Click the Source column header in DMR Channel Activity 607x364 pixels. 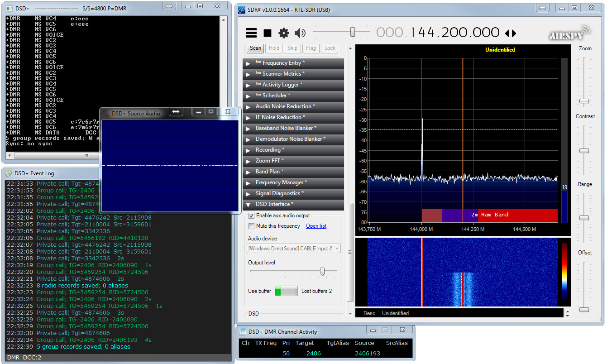[364, 343]
